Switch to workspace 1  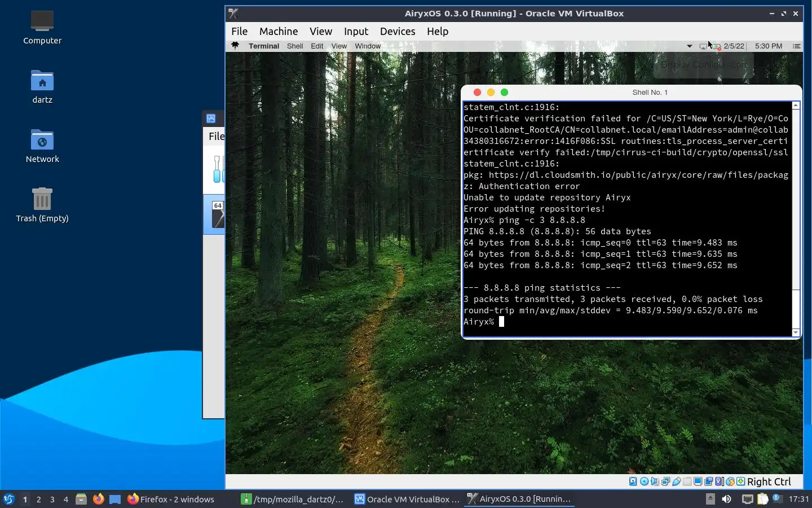25,499
